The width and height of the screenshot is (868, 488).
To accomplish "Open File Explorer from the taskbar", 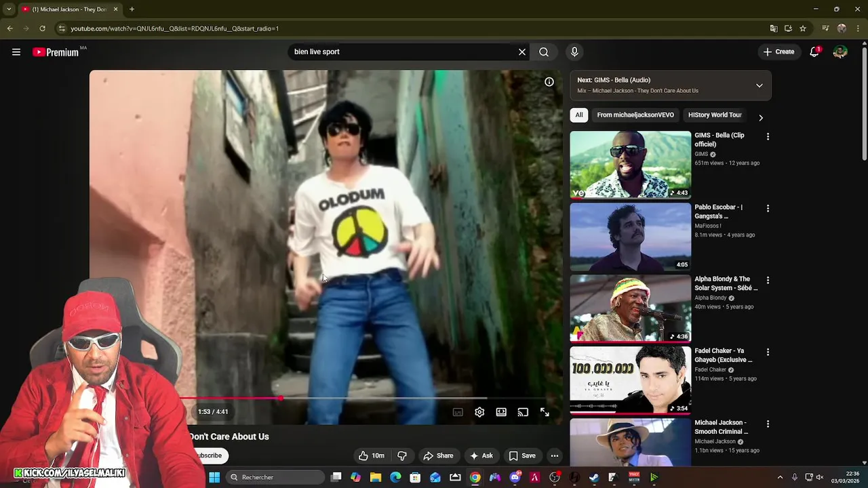I will 376,477.
